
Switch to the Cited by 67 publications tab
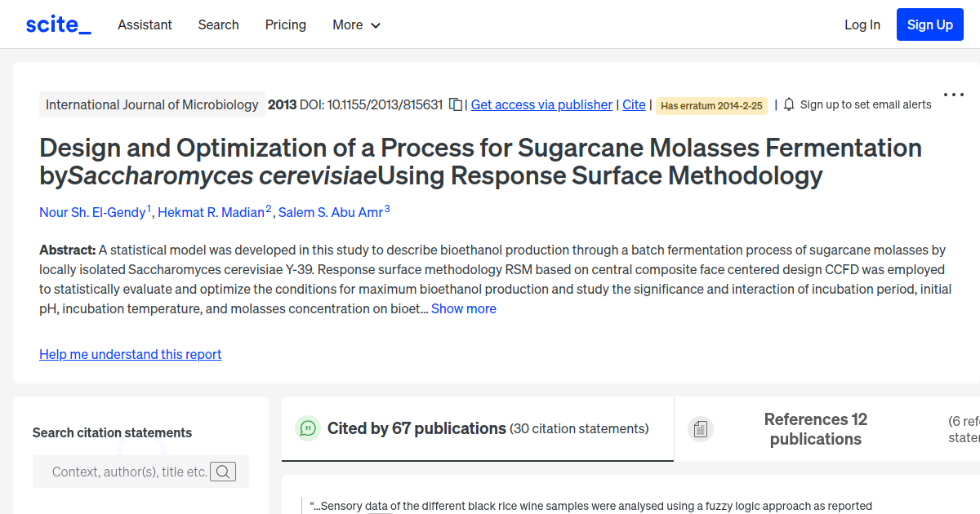[415, 428]
